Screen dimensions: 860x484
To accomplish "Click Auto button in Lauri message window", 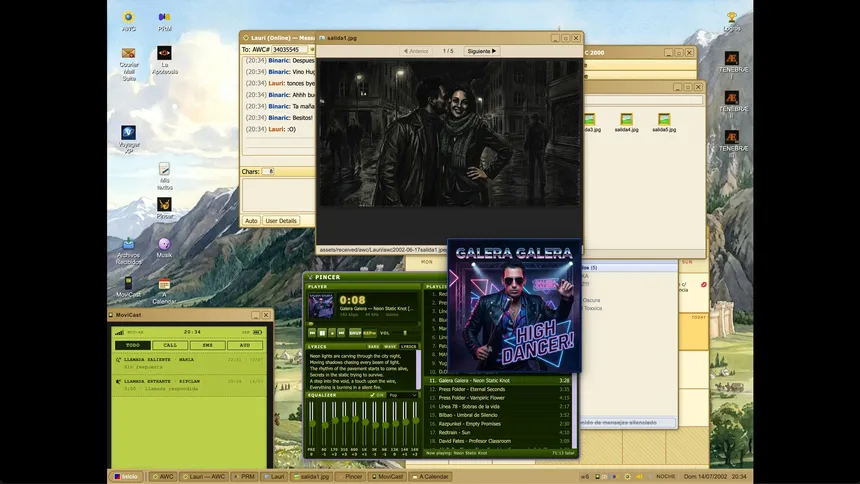I will 251,221.
